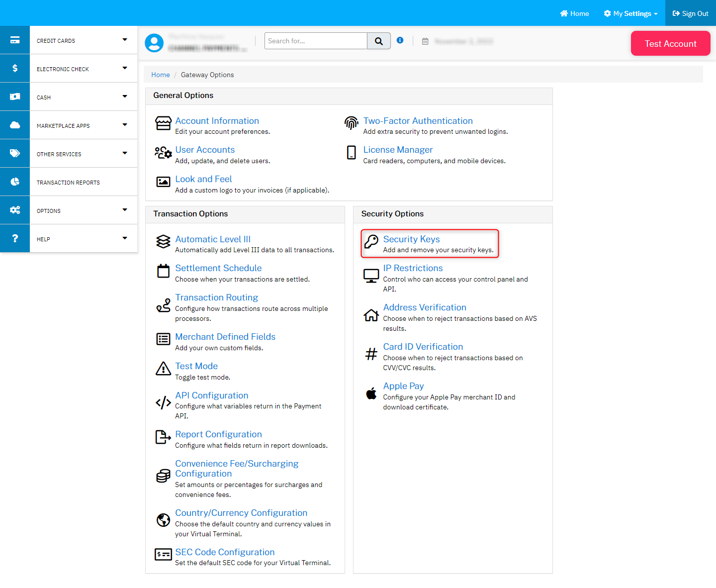
Task: Click the Settlement Schedule calendar icon
Action: point(163,271)
